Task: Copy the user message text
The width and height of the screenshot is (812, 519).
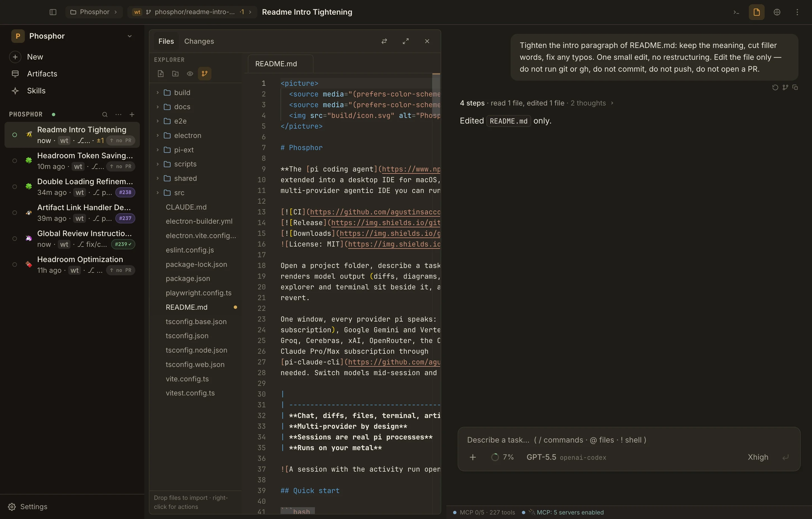Action: pos(795,87)
